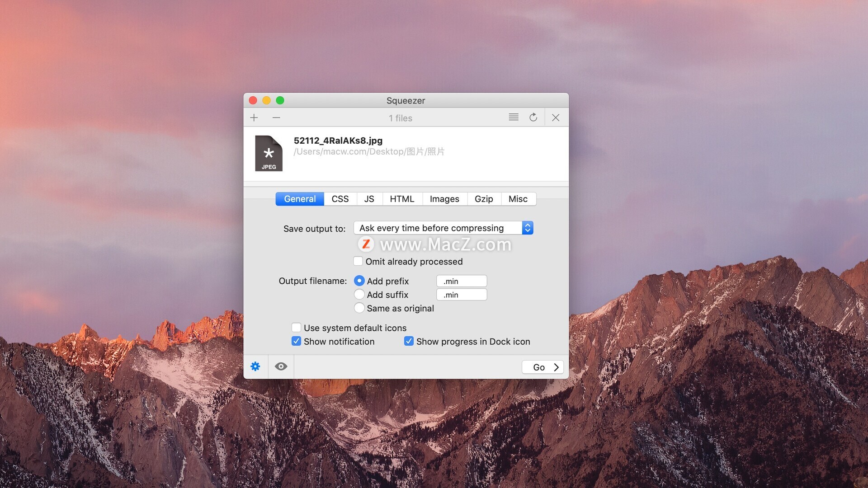Click the 1 files count label
This screenshot has width=868, height=488.
tap(401, 118)
